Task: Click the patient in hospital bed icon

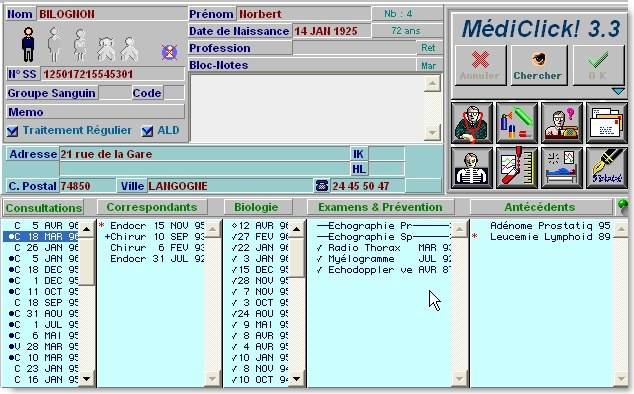Action: [x=562, y=168]
